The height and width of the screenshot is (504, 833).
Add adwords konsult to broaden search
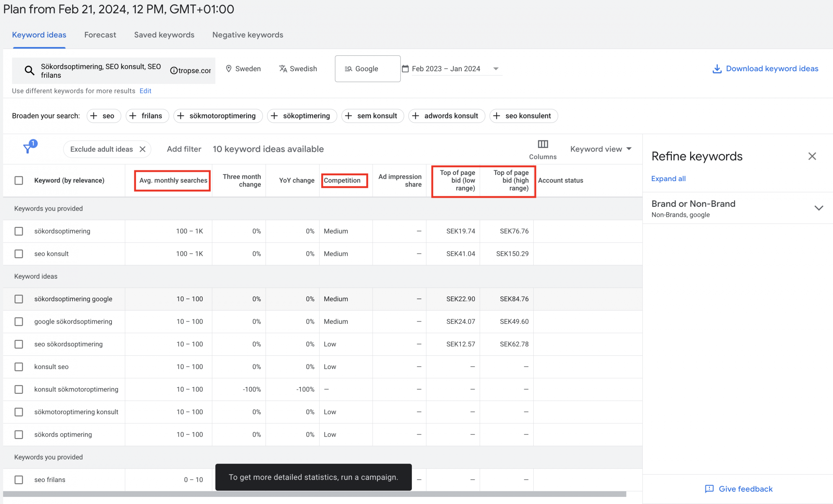(x=446, y=116)
